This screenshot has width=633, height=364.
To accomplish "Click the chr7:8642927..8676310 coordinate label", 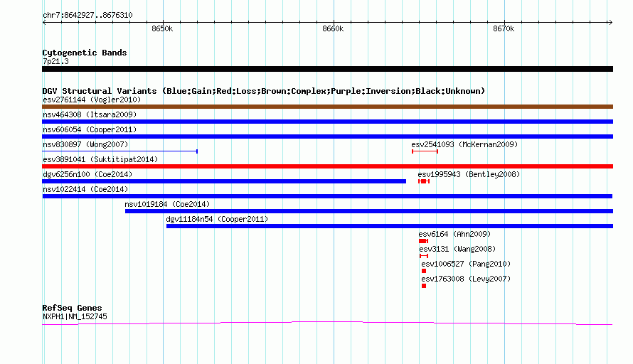I will [87, 15].
